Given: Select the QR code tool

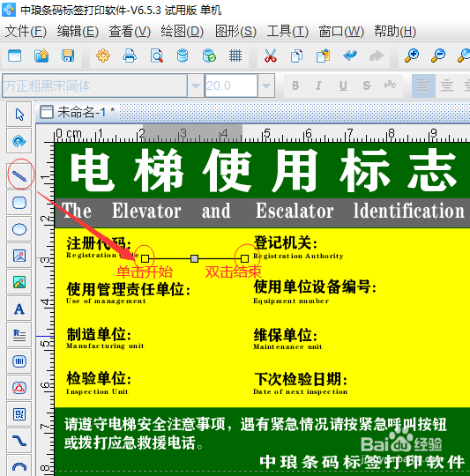Looking at the screenshot, I should click(x=19, y=414).
